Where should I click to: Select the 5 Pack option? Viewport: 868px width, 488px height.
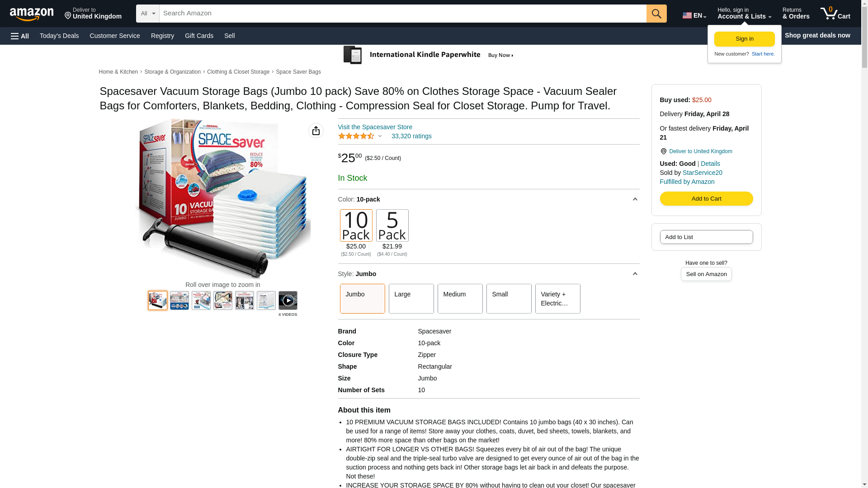click(392, 225)
